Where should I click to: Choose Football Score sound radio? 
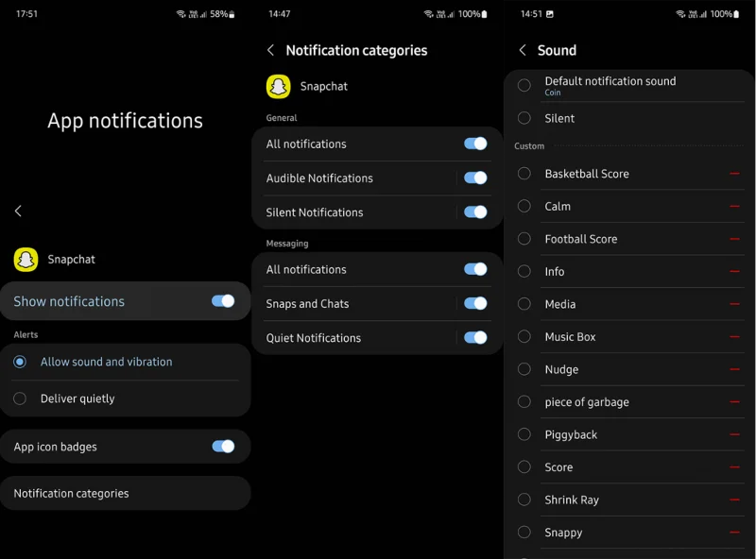524,239
